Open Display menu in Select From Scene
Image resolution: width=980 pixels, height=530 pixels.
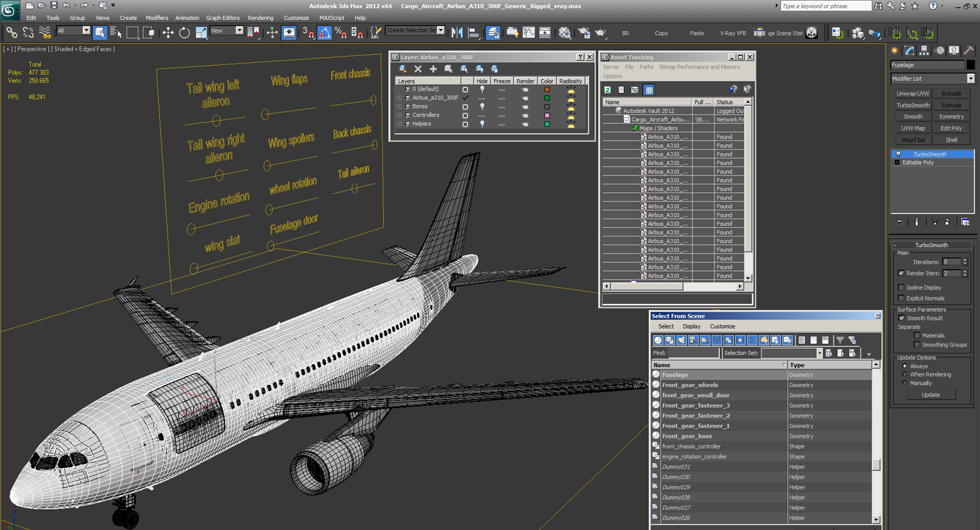coord(691,326)
